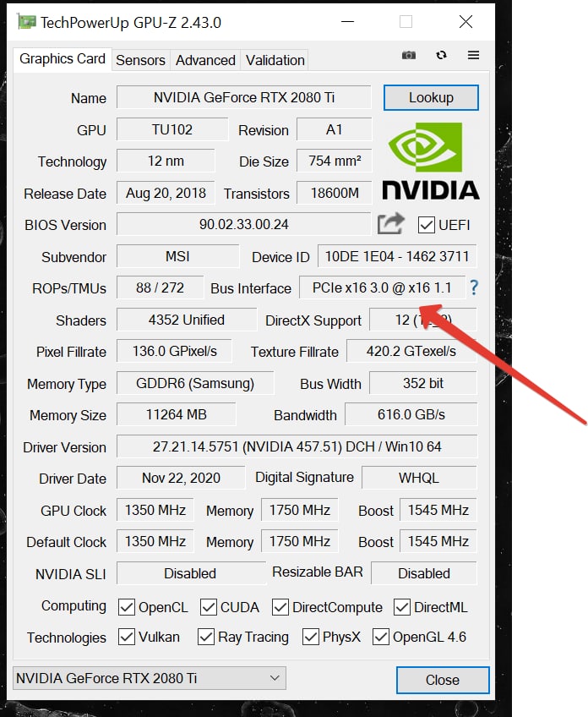This screenshot has width=588, height=717.
Task: Toggle the CUDA checkbox
Action: click(x=209, y=607)
